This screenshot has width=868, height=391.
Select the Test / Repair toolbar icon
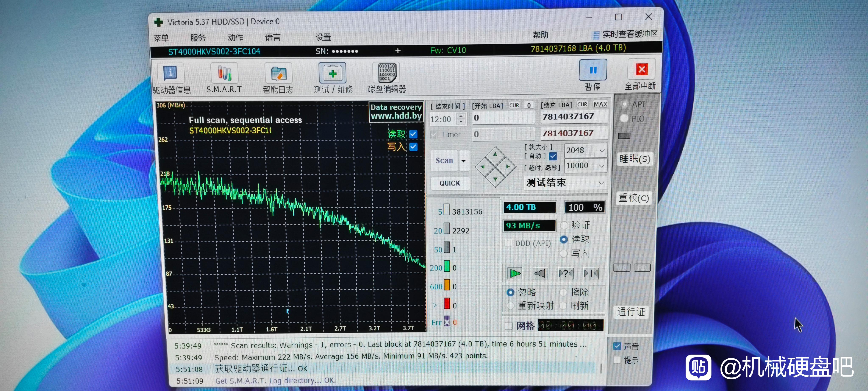coord(332,73)
